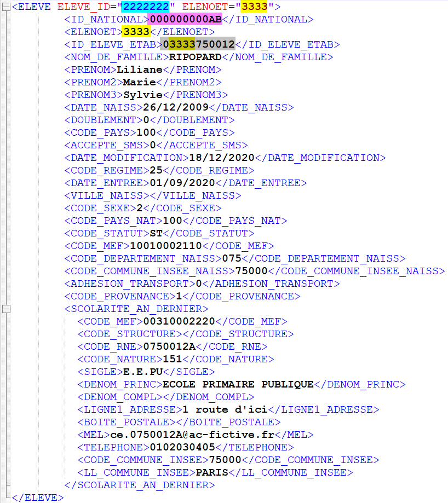Click the commune name PARIS

click(x=212, y=472)
